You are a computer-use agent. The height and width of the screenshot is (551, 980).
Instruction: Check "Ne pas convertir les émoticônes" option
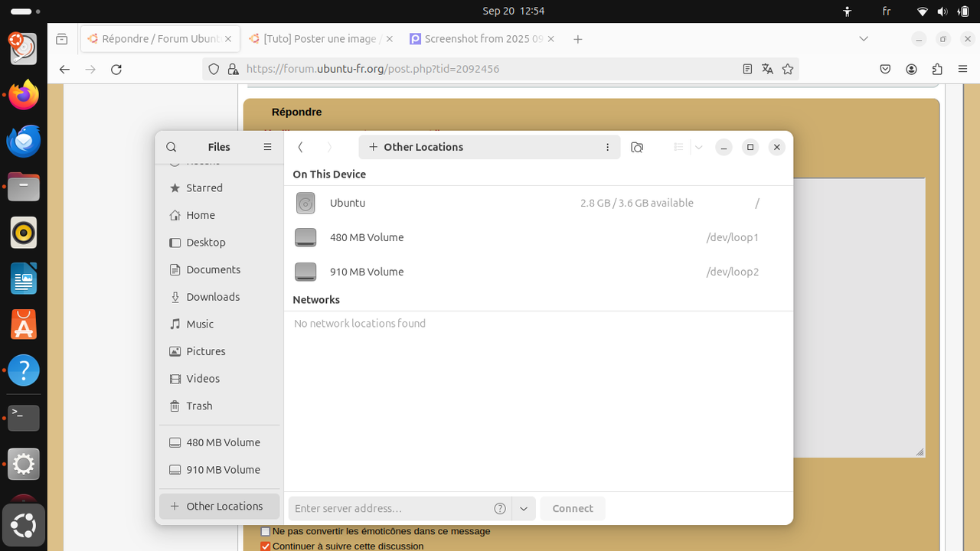coord(265,530)
